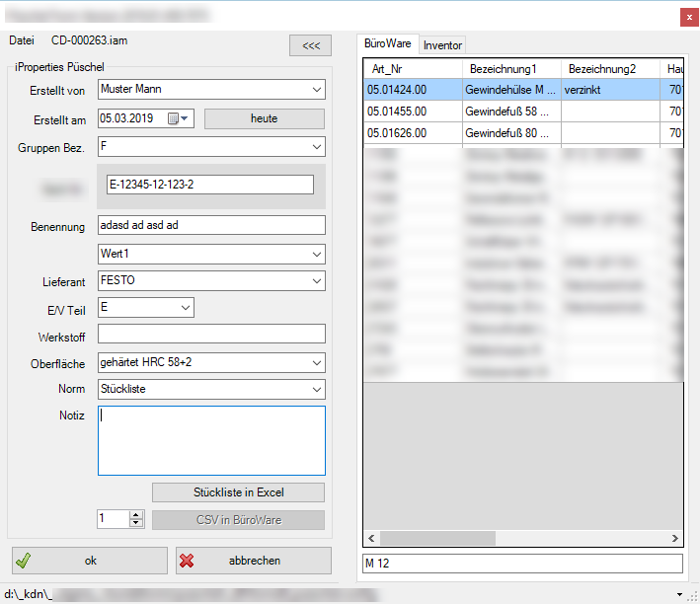The width and height of the screenshot is (700, 604).
Task: Click the red X abbrechen button
Action: click(x=254, y=561)
